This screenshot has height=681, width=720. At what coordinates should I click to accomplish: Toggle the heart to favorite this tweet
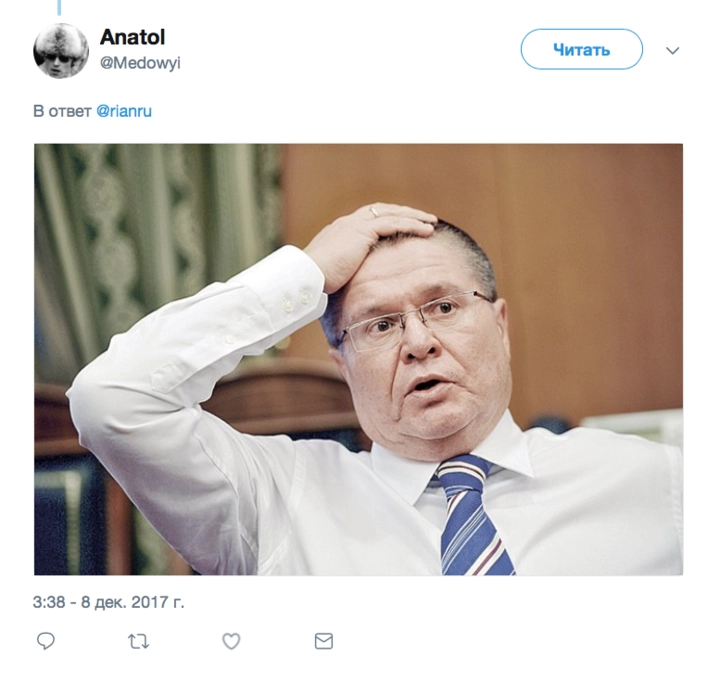(x=231, y=642)
